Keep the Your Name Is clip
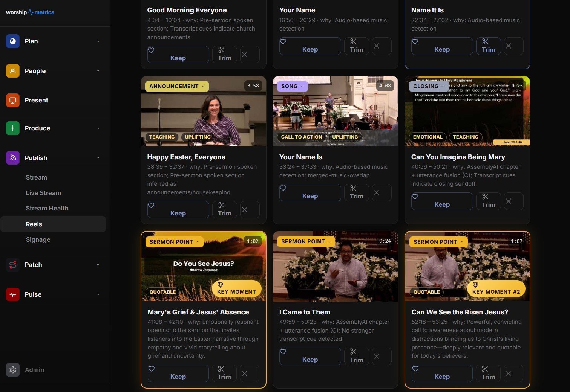This screenshot has width=570, height=392. pos(310,193)
